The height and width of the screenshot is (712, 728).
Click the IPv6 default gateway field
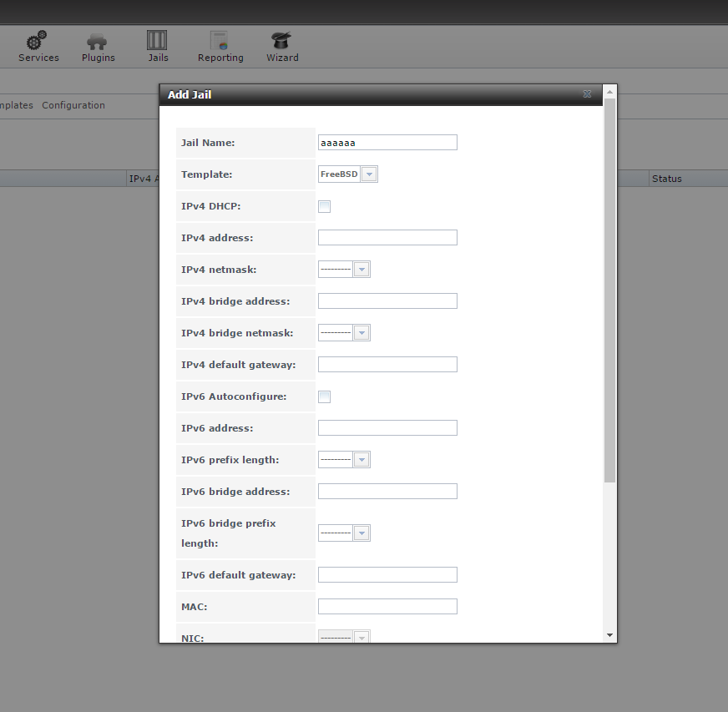387,575
